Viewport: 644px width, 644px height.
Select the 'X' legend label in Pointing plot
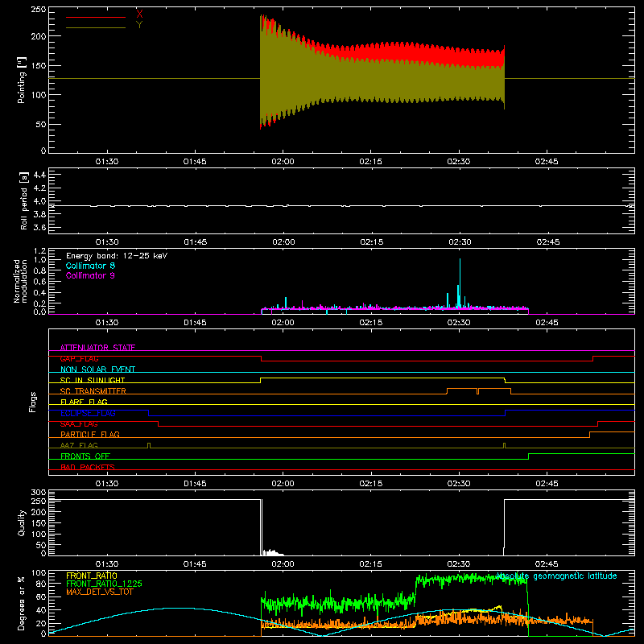click(139, 14)
